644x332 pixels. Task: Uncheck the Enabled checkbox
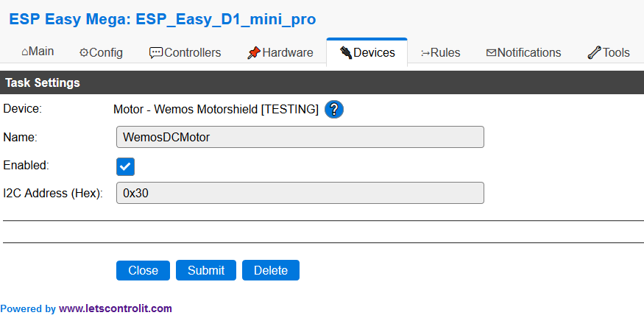[x=125, y=166]
